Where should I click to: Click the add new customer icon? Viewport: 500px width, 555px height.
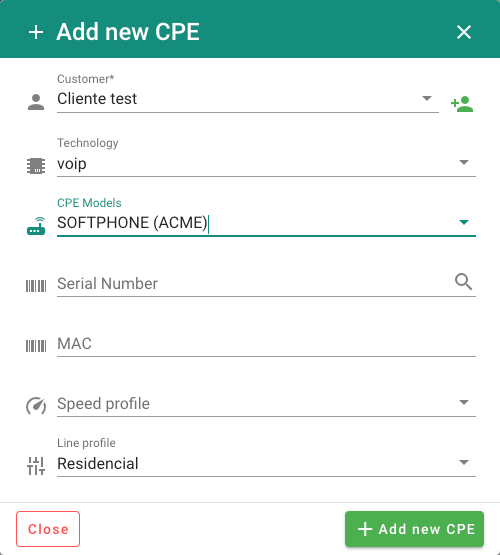point(462,104)
